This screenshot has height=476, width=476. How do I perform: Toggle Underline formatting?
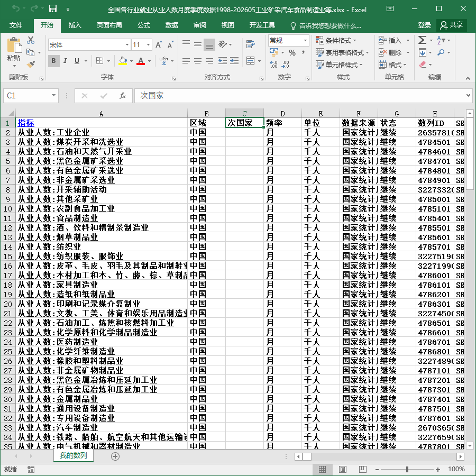[x=77, y=61]
